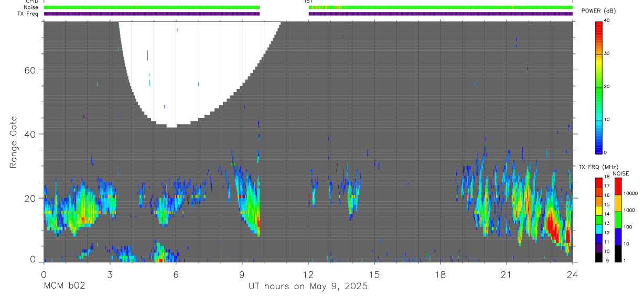The height and width of the screenshot is (297, 644).
Task: Click the Range Gate axis title
Action: (x=13, y=142)
